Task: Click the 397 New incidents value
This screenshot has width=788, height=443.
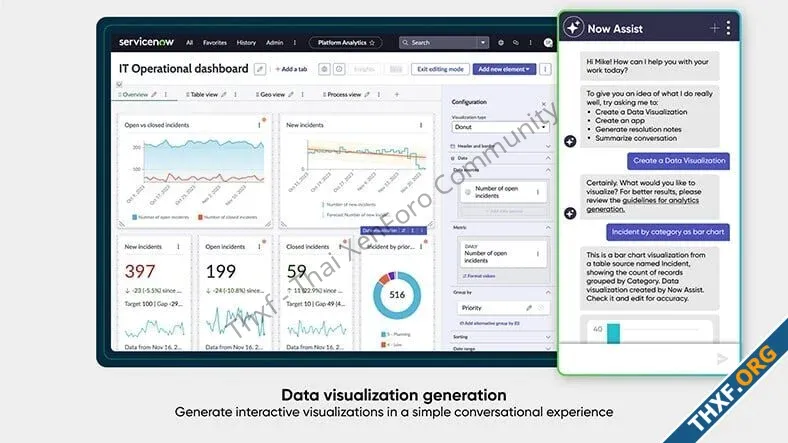Action: pos(140,272)
